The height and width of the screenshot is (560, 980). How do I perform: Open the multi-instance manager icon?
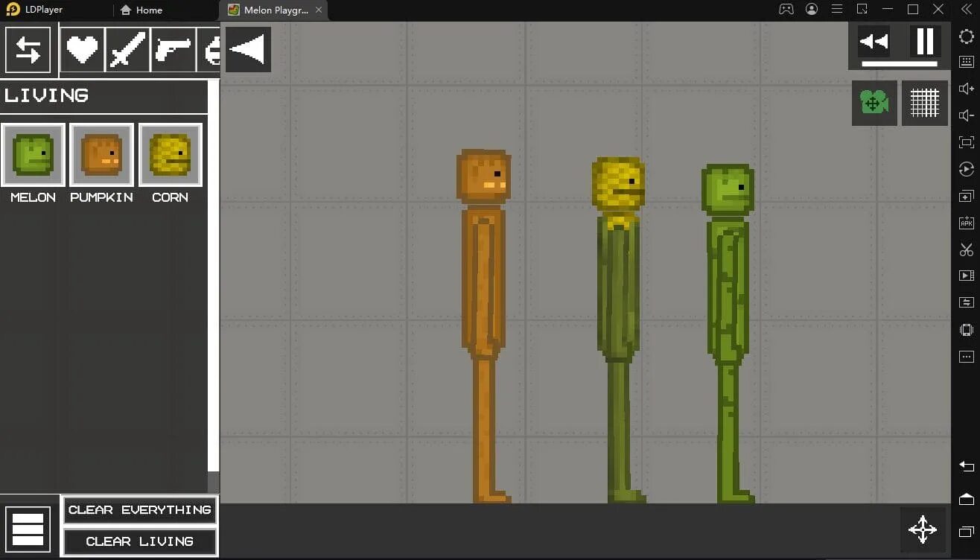click(966, 197)
